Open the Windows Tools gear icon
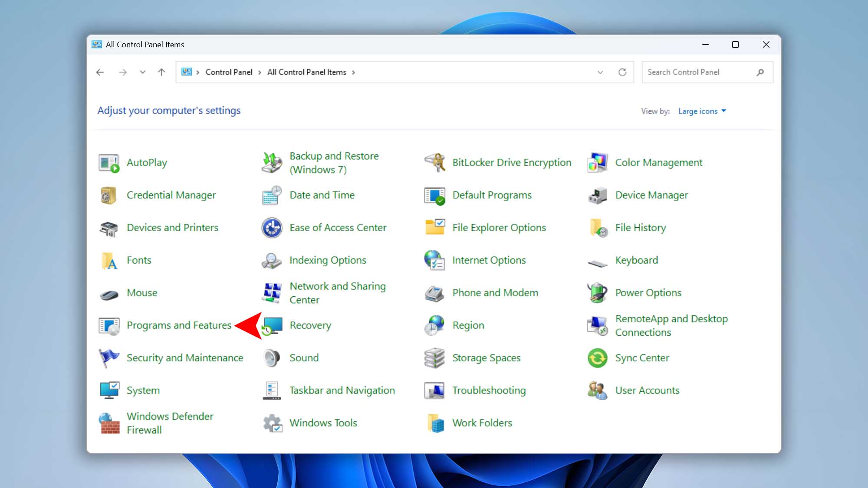 [272, 423]
